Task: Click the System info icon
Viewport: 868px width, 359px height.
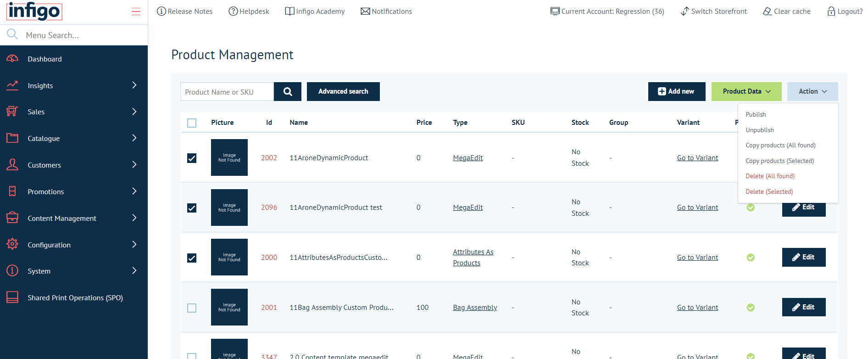Action: (12, 271)
